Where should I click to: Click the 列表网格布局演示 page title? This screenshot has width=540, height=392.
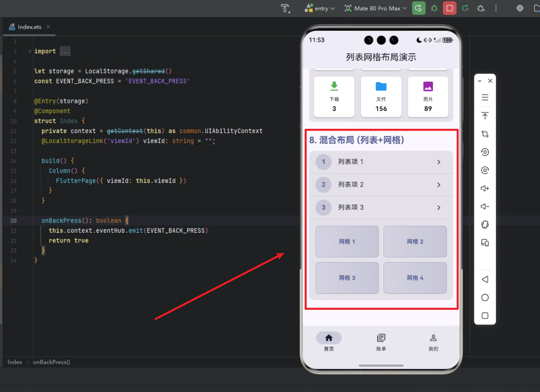tap(381, 57)
